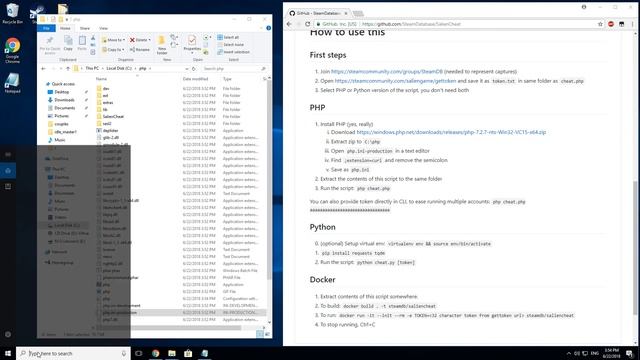Switch to the View ribbon tab
Viewport: 640px width, 360px height.
103,28
